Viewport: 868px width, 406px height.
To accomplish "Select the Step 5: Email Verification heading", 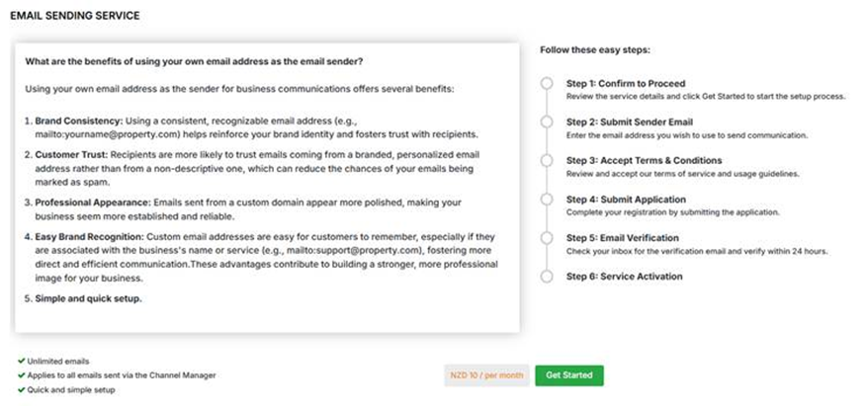I will pos(622,237).
